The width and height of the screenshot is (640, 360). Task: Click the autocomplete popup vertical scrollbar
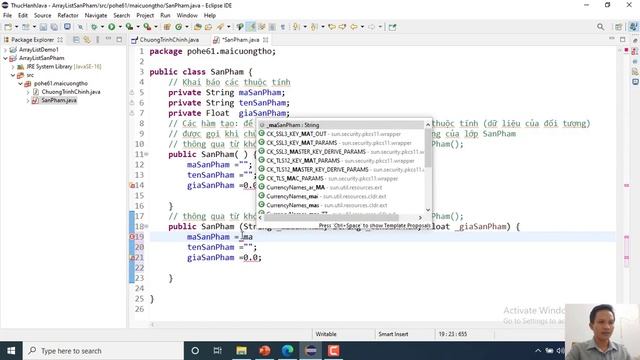[428, 148]
